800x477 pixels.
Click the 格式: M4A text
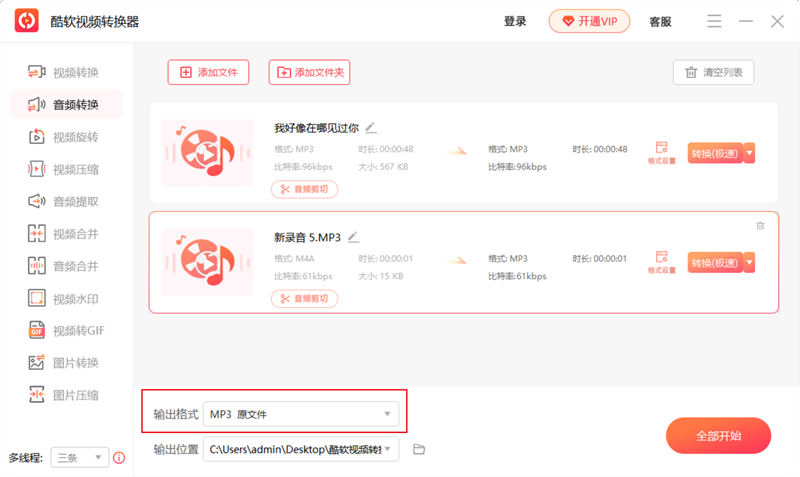pos(294,259)
